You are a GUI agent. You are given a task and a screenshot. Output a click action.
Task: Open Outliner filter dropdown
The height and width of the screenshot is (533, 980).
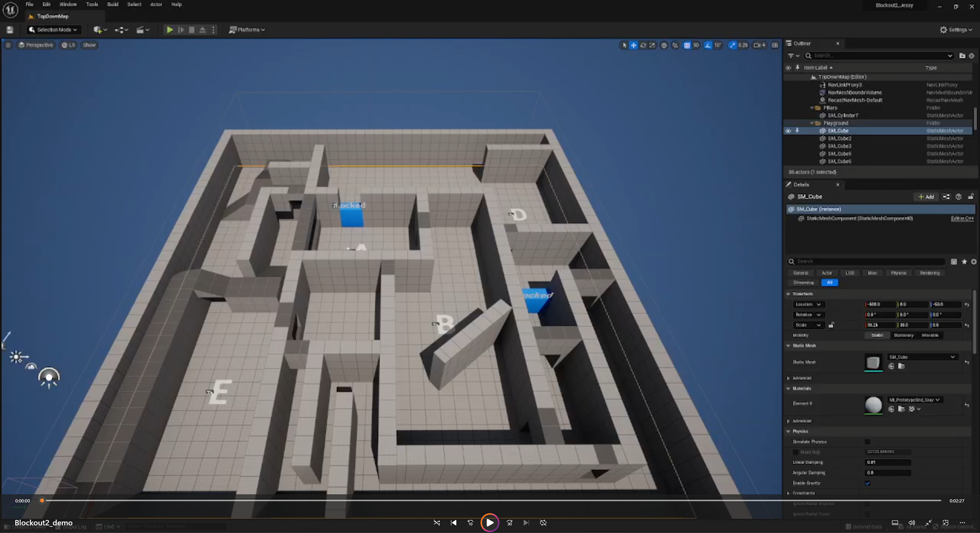793,56
